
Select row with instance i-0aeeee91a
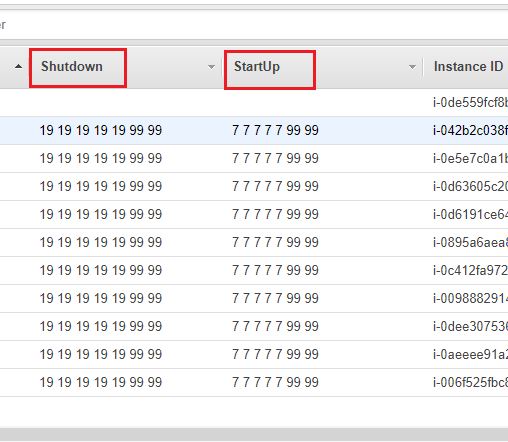254,354
